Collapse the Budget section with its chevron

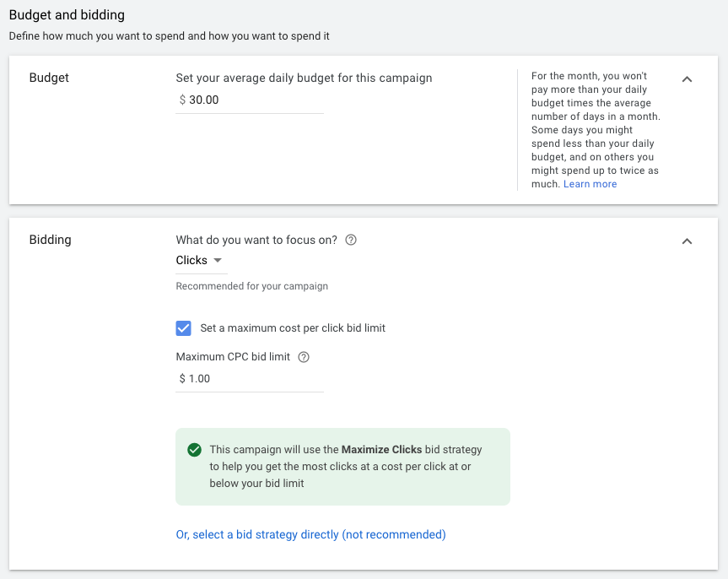tap(687, 79)
